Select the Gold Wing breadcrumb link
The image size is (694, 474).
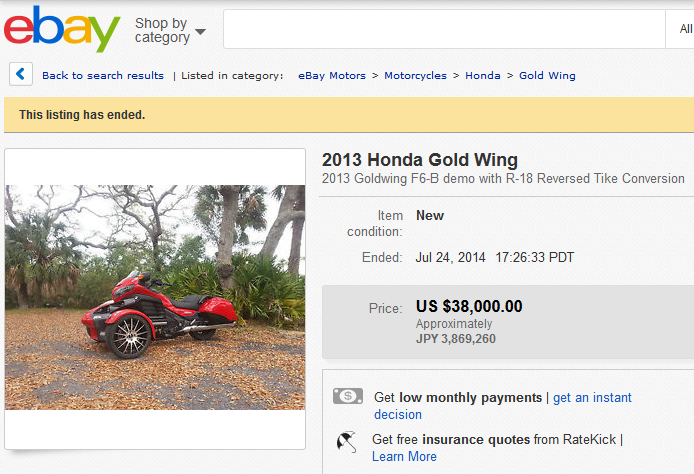(547, 76)
